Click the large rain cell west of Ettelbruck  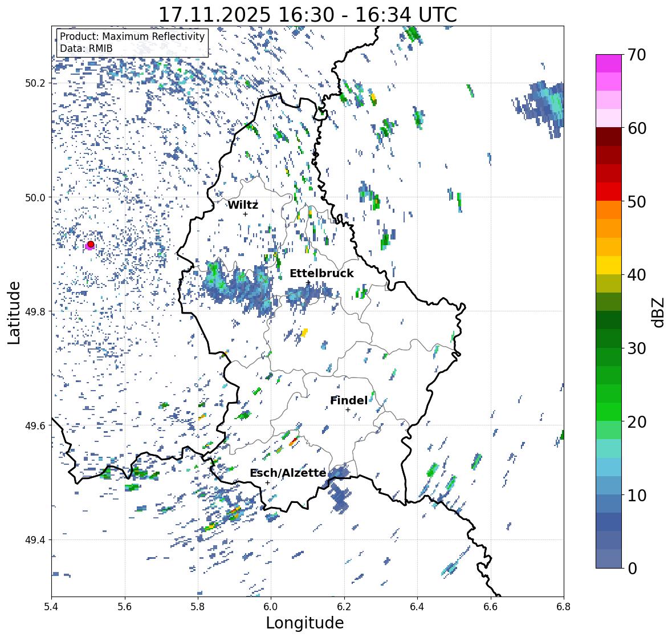[x=238, y=287]
